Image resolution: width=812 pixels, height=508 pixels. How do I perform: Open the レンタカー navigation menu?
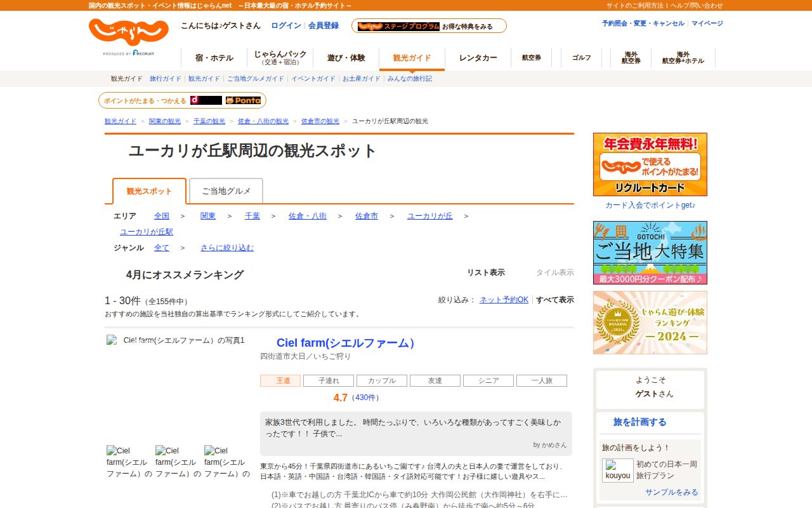[478, 58]
